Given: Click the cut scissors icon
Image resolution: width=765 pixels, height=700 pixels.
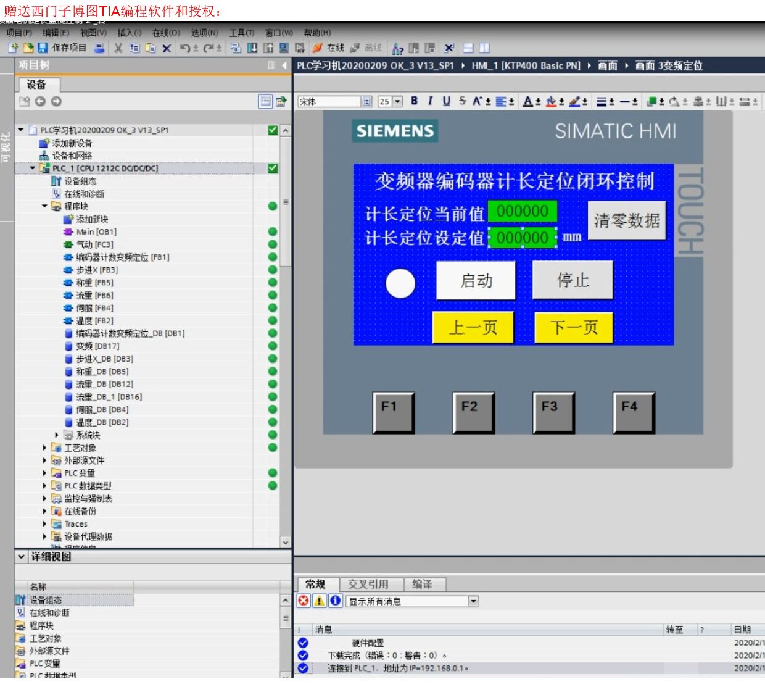Looking at the screenshot, I should click(x=118, y=48).
